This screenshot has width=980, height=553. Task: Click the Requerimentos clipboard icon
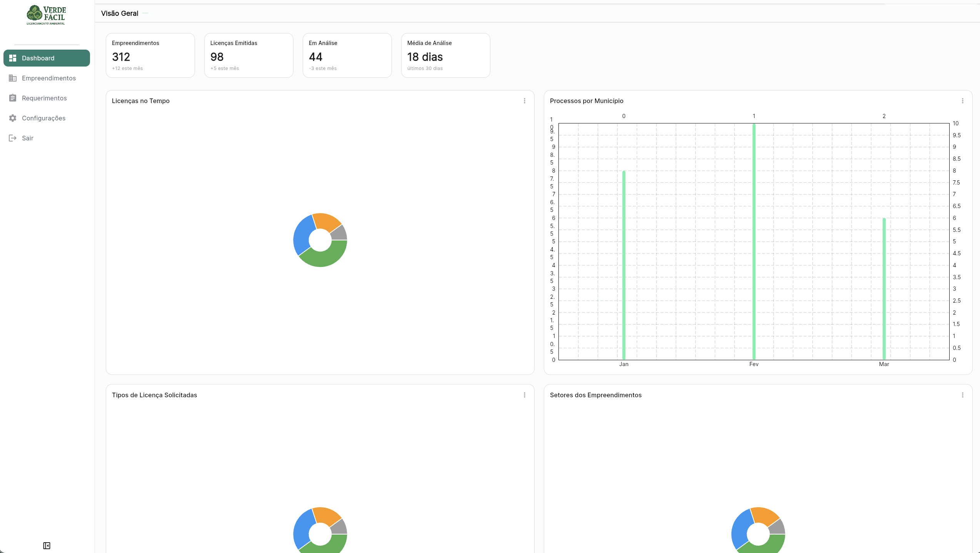coord(13,98)
